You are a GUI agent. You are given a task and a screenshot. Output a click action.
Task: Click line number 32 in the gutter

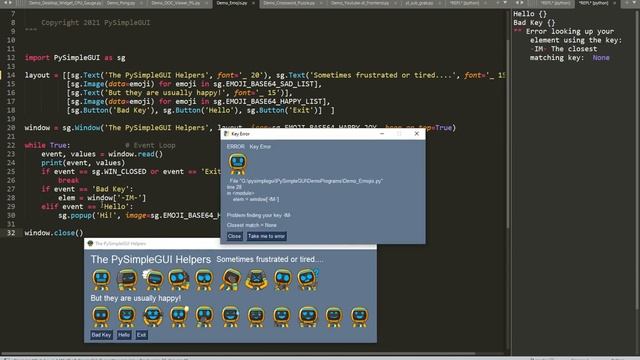pyautogui.click(x=11, y=233)
